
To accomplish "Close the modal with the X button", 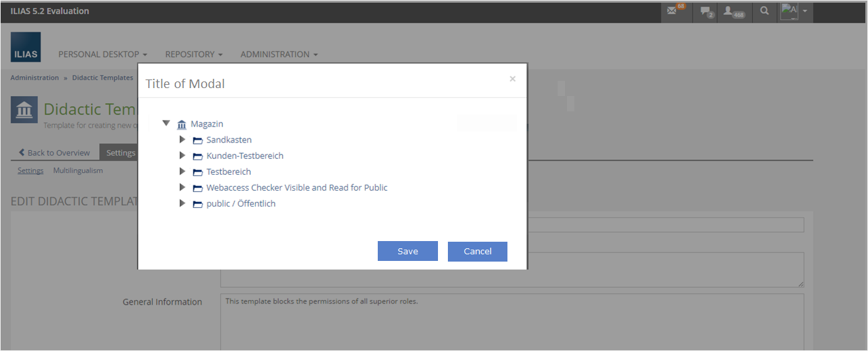I will point(512,79).
